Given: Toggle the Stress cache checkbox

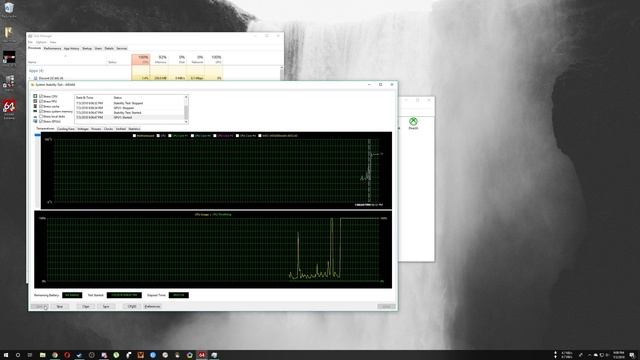Looking at the screenshot, I should [41, 106].
